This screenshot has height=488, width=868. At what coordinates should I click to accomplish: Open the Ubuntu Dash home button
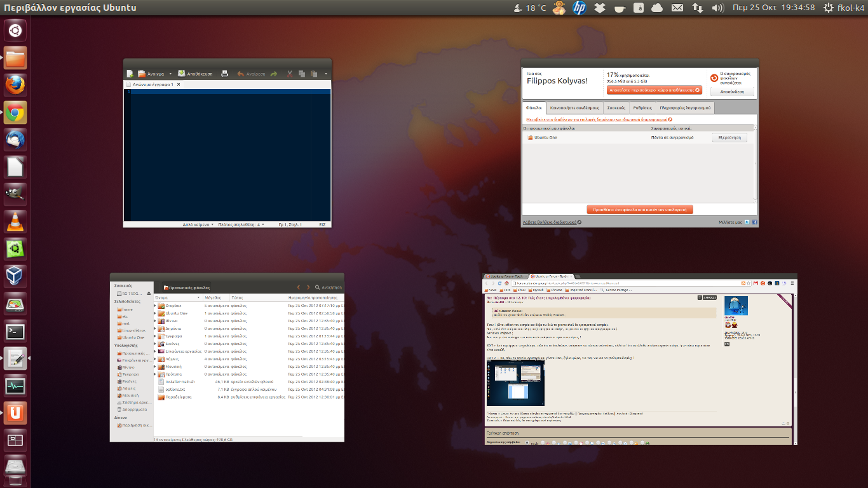click(x=15, y=30)
